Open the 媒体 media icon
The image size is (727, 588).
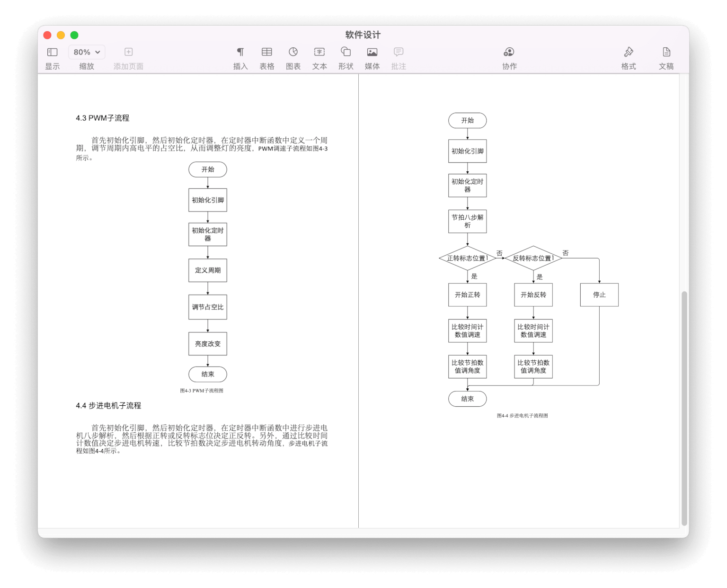(372, 52)
